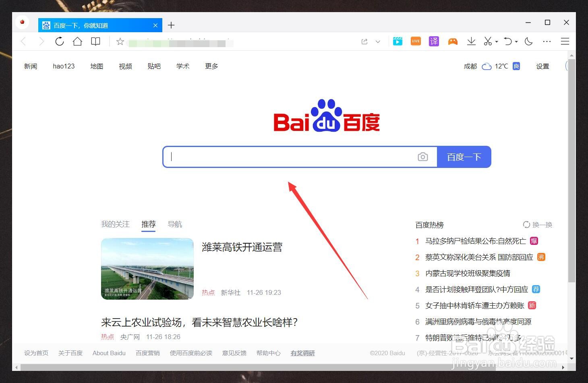Open the 贴吧 navigation link
The width and height of the screenshot is (588, 383).
pyautogui.click(x=154, y=66)
